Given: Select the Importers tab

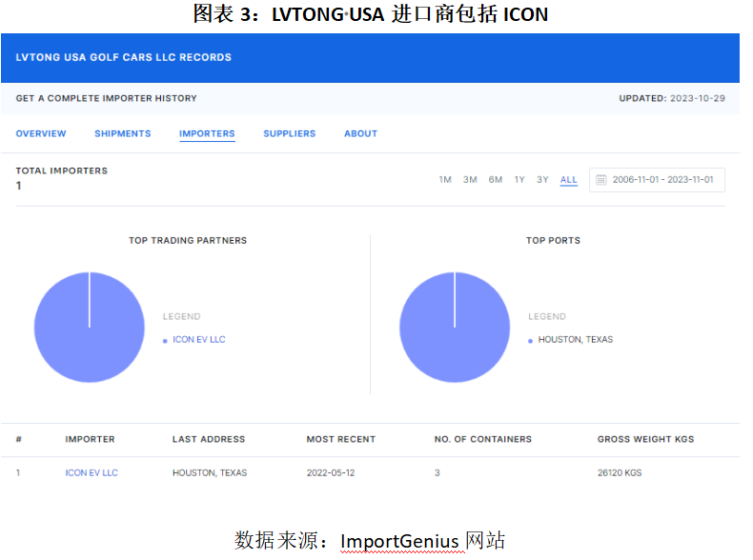Looking at the screenshot, I should [207, 133].
